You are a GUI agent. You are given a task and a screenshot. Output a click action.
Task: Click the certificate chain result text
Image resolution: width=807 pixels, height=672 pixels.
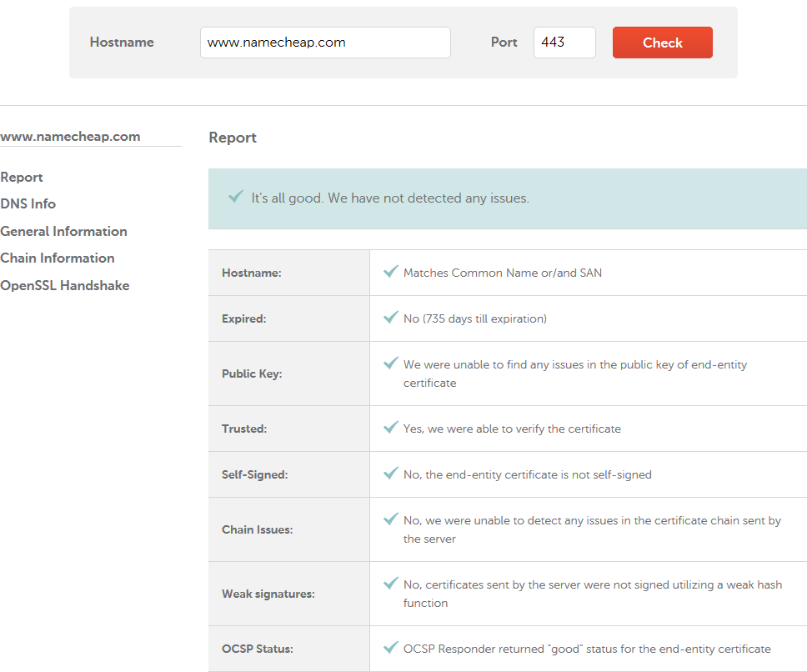pos(593,530)
